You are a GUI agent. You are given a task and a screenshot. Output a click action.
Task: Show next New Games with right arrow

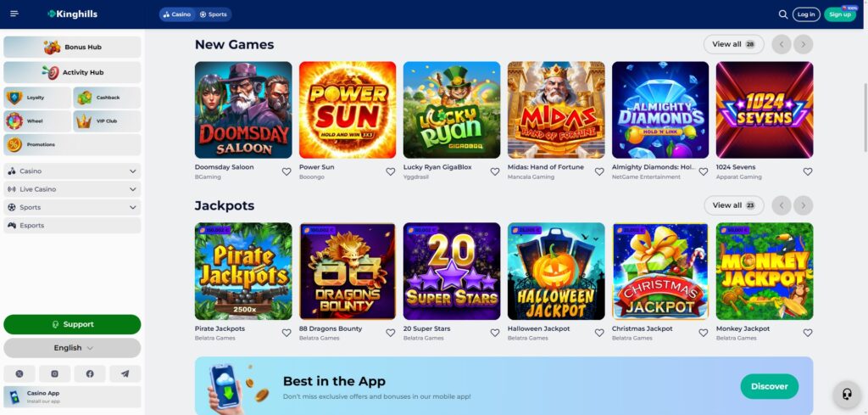coord(803,44)
